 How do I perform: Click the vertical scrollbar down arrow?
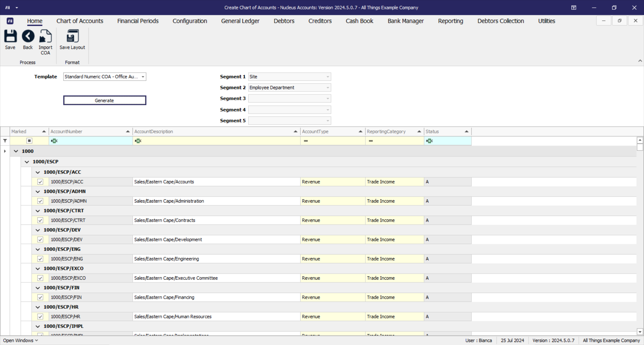click(640, 332)
